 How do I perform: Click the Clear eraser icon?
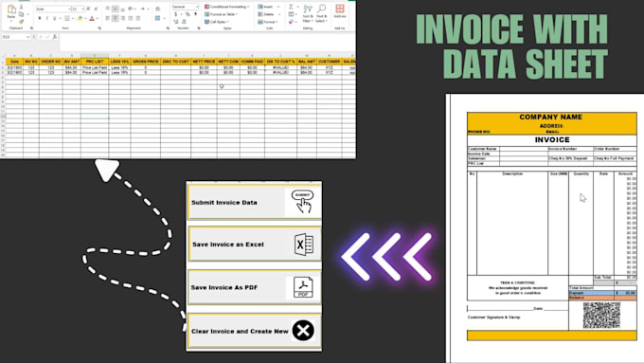[x=292, y=22]
